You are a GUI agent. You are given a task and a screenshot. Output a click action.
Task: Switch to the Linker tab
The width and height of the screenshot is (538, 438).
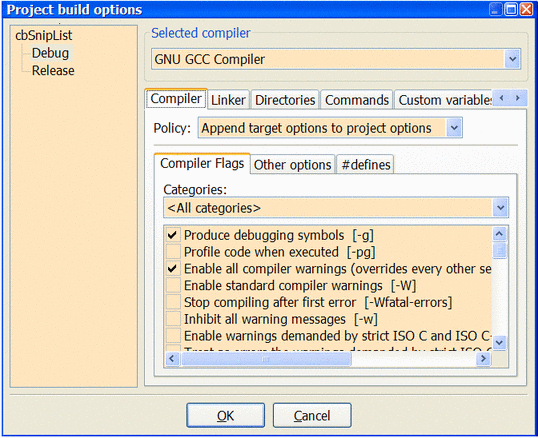pyautogui.click(x=228, y=100)
